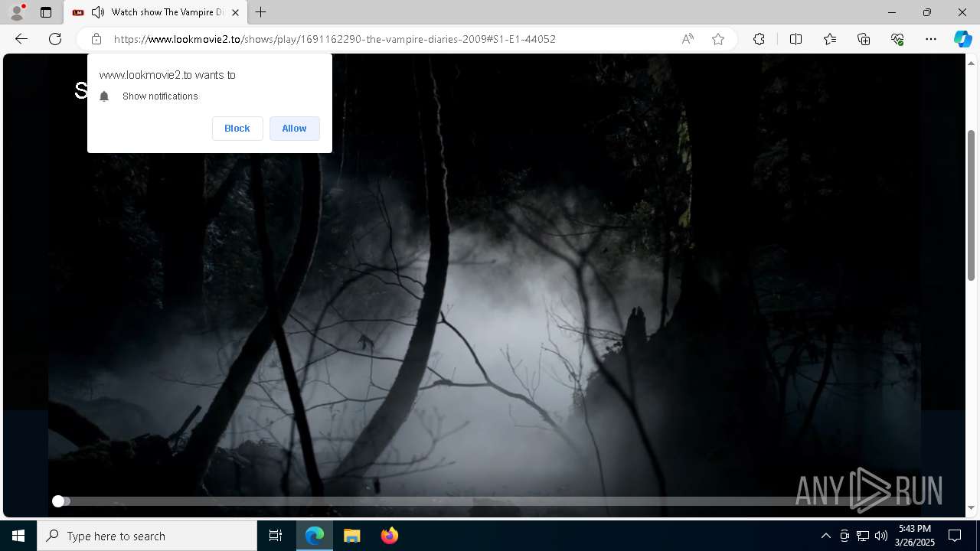Screen dimensions: 980x551
Task: Open the tab actions menu icon
Action: point(46,12)
